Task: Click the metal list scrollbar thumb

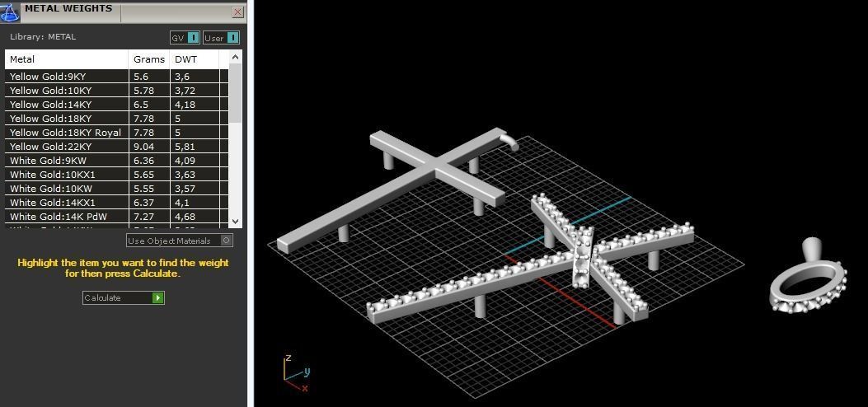Action: [x=235, y=93]
